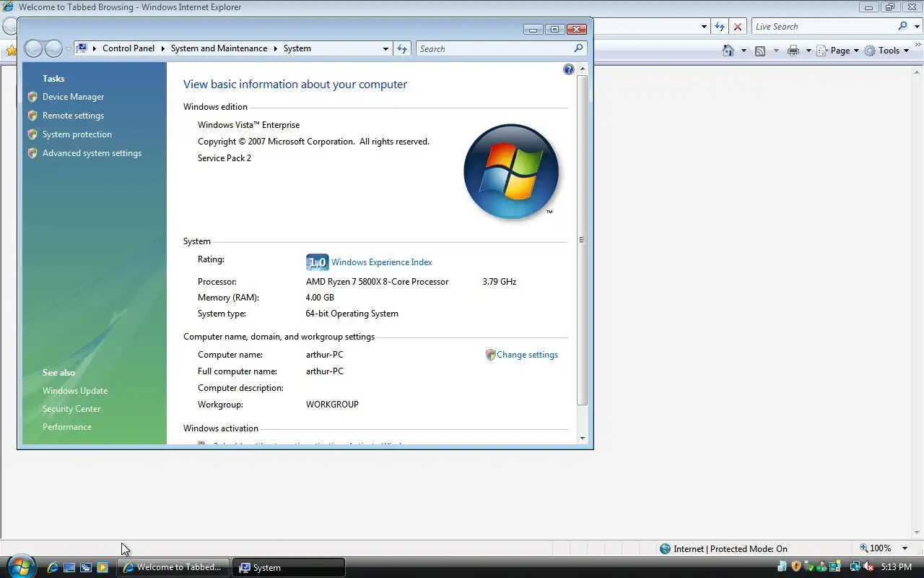
Task: Open System window address bar history dropdown
Action: [385, 48]
